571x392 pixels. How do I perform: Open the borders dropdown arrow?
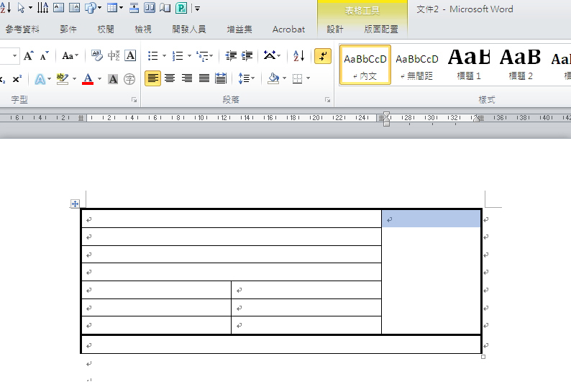tap(308, 78)
